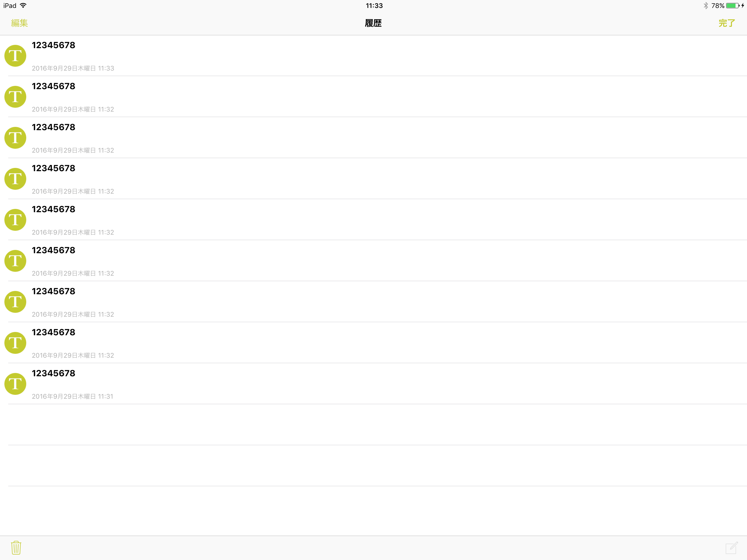Select the fourth 12345678 history row
747x560 pixels.
[373, 179]
